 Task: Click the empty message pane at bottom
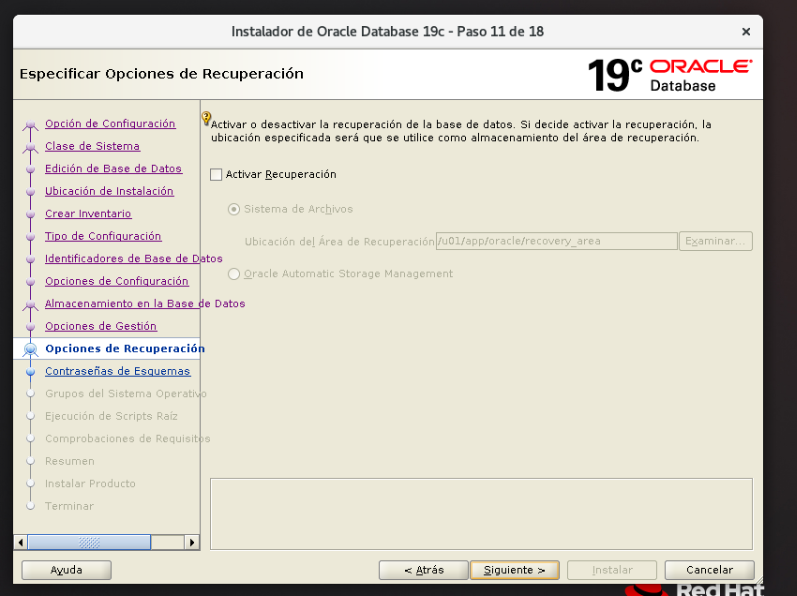[x=481, y=514]
